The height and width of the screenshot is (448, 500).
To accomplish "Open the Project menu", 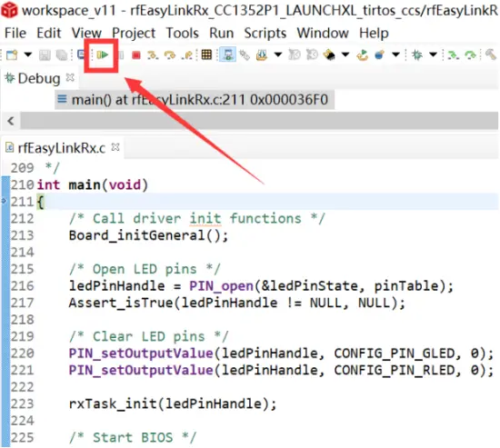I will pos(134,33).
